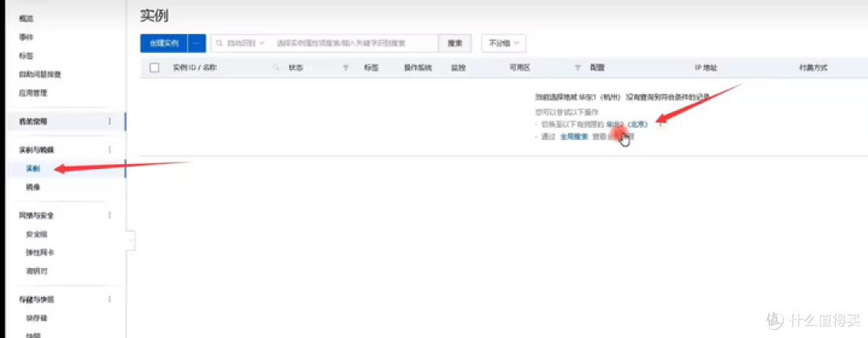Open 安全组 in the sidebar
This screenshot has height=338, width=868.
[x=36, y=234]
